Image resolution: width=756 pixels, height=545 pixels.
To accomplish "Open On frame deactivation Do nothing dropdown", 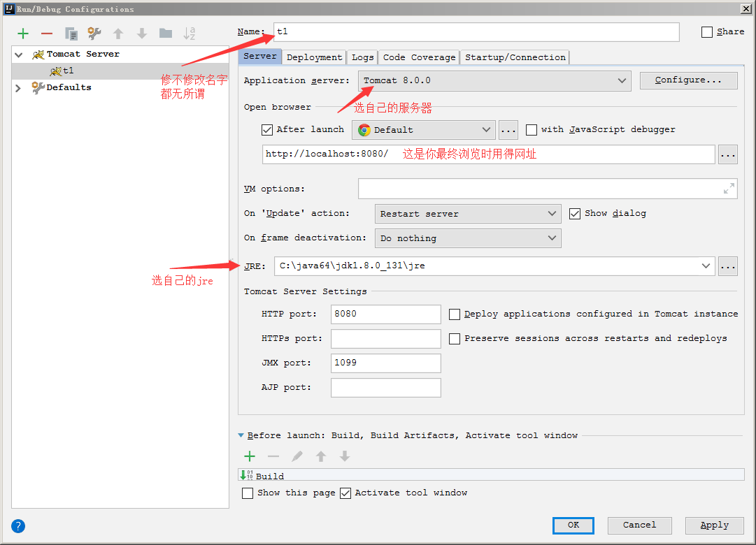I will tap(468, 238).
